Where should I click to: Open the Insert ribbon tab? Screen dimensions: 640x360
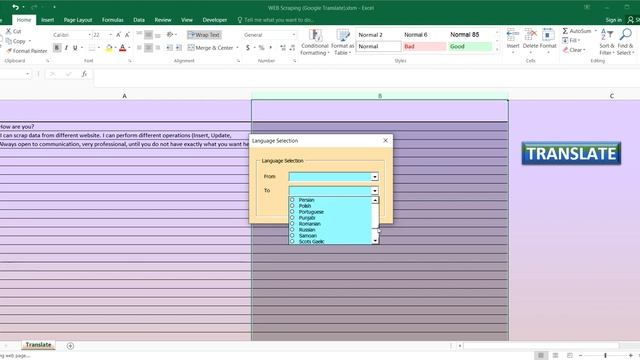pyautogui.click(x=47, y=20)
